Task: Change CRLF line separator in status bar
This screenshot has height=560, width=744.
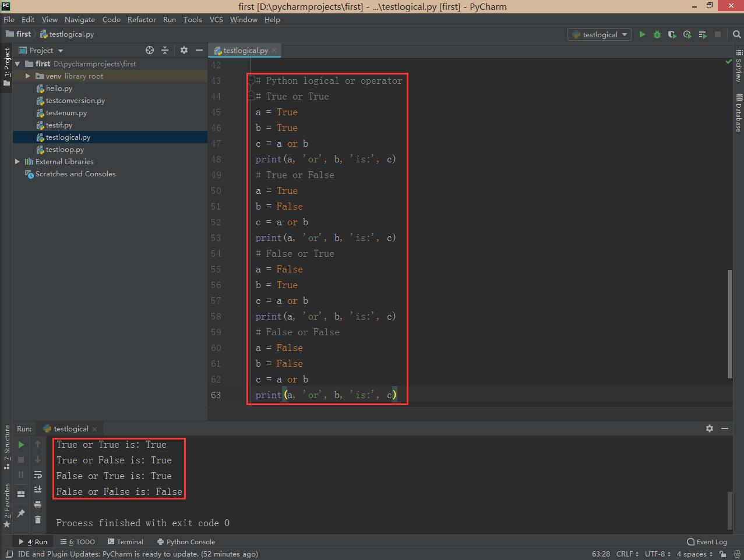Action: (x=628, y=554)
